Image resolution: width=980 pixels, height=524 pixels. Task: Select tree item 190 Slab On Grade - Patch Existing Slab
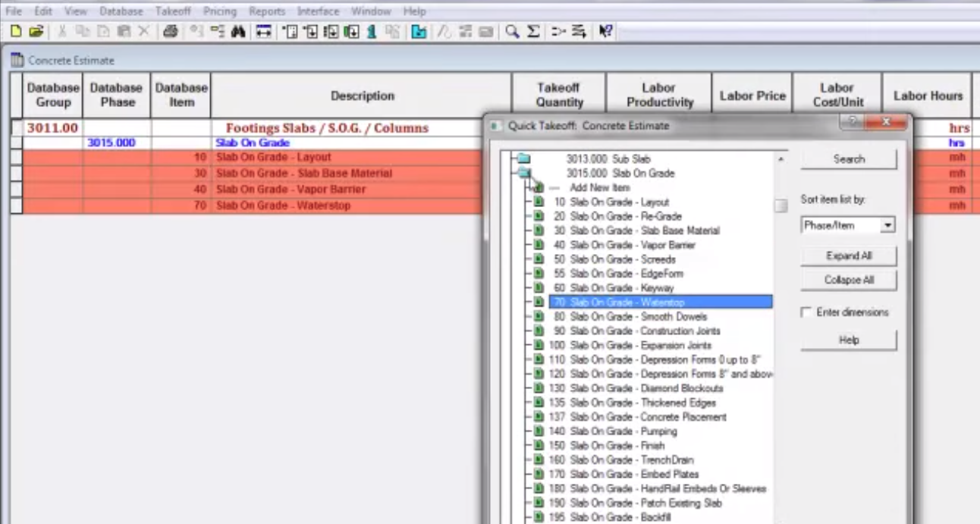635,504
